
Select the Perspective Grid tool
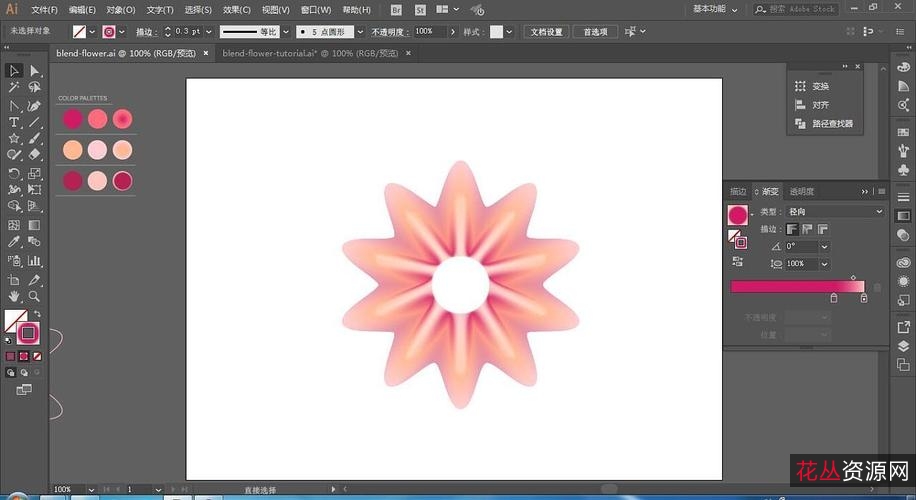tap(34, 206)
